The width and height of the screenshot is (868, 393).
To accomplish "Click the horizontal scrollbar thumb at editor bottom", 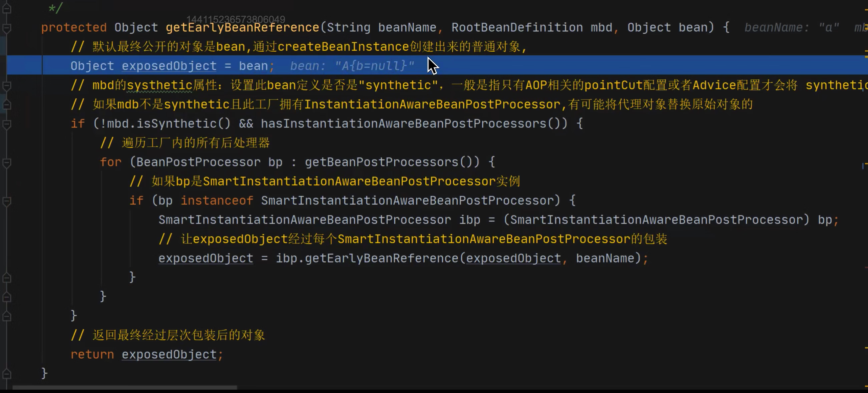I will pyautogui.click(x=125, y=388).
